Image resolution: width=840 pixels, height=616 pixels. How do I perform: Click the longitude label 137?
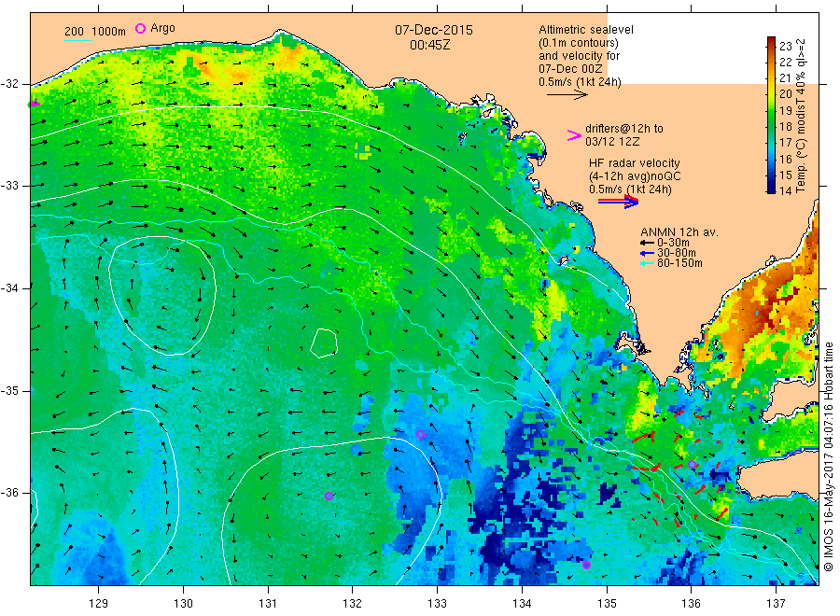click(776, 604)
